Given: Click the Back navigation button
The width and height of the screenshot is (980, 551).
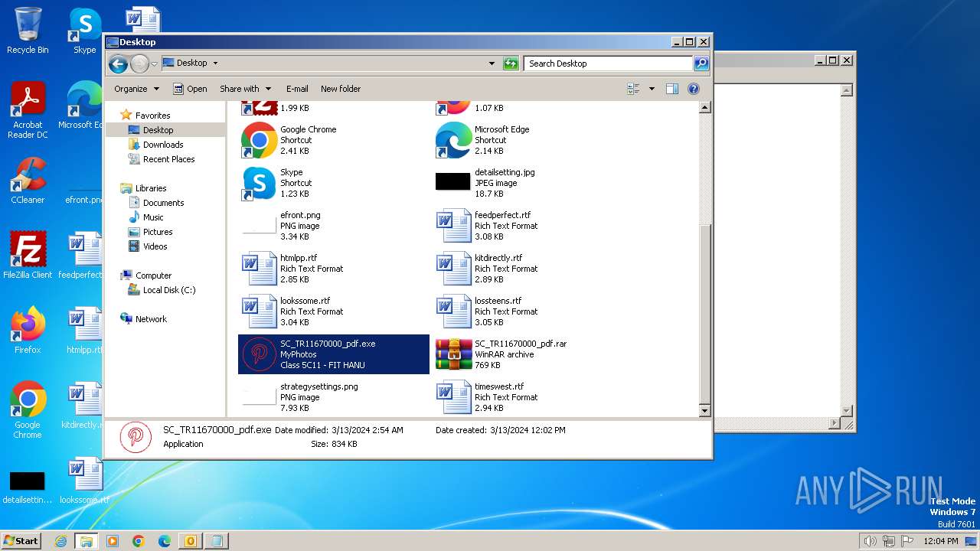Looking at the screenshot, I should point(118,64).
